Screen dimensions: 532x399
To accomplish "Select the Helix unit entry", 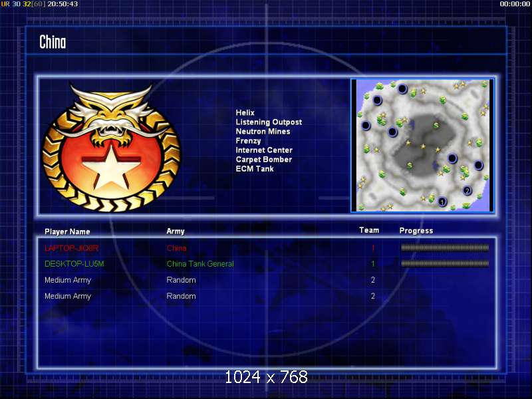I will 245,112.
